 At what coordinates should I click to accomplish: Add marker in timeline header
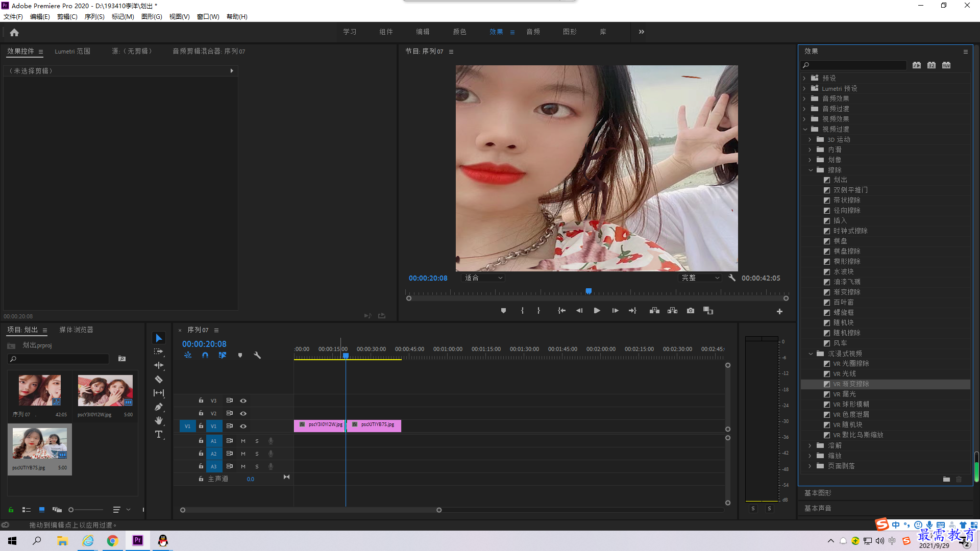240,355
